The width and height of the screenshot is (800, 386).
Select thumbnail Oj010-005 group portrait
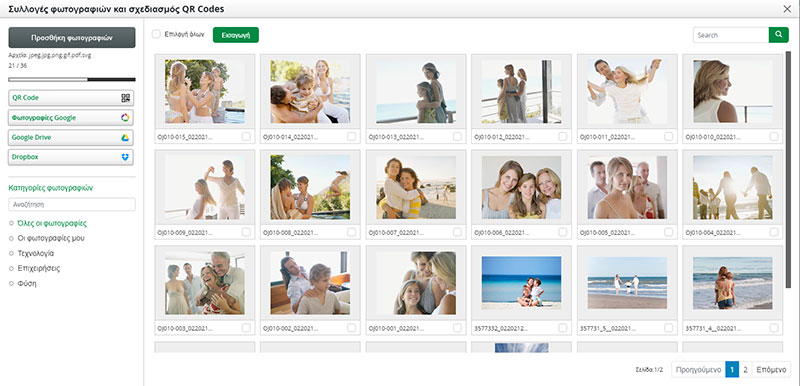[627, 187]
